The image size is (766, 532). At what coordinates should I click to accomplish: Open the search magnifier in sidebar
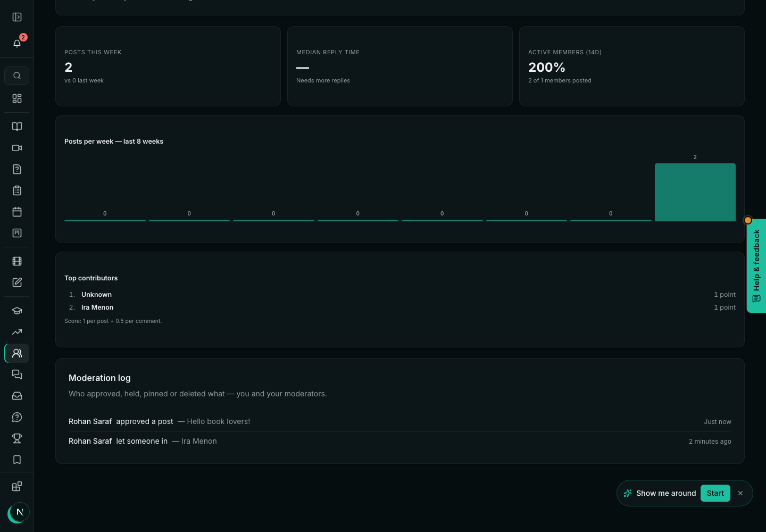pos(17,76)
